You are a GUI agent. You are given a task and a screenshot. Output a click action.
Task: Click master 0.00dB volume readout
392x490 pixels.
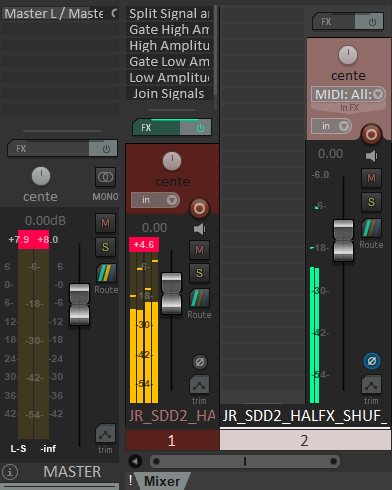point(45,221)
